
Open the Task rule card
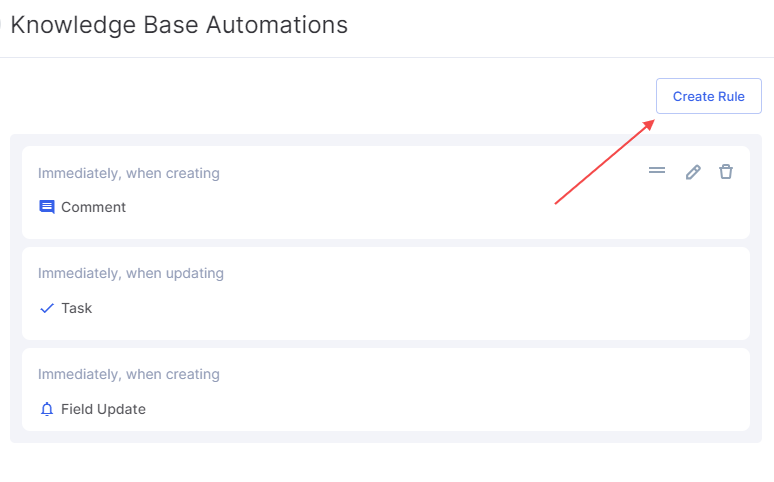pyautogui.click(x=386, y=293)
